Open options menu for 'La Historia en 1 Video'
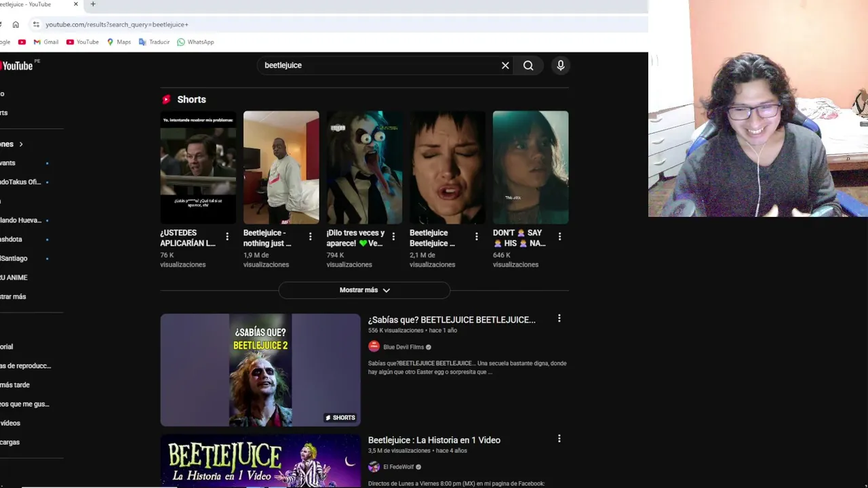Image resolution: width=868 pixels, height=488 pixels. click(x=559, y=439)
